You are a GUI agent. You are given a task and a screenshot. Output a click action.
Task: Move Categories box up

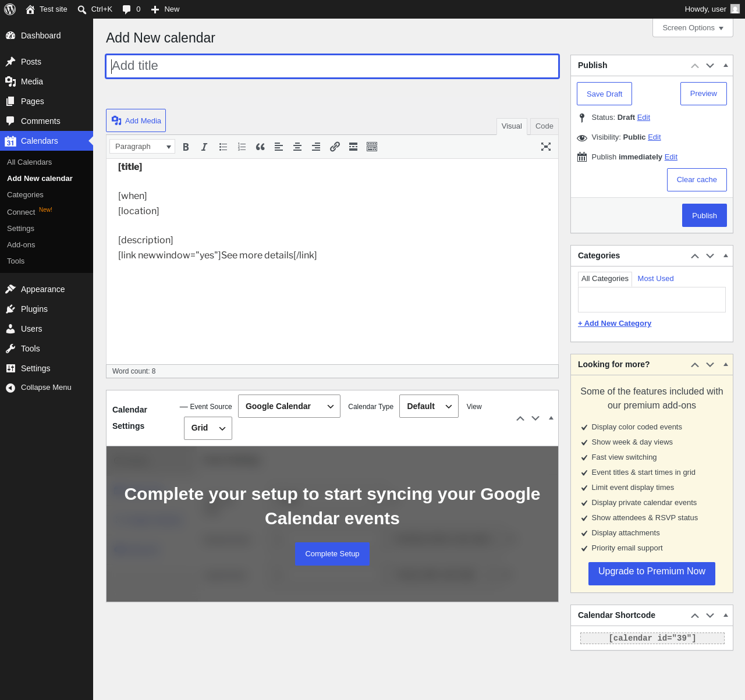(695, 256)
